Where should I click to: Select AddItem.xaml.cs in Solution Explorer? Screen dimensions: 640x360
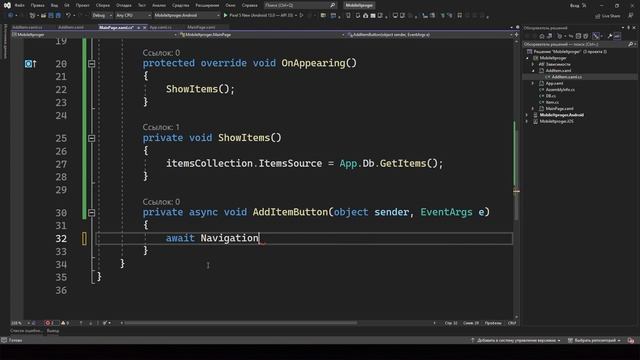tap(567, 77)
